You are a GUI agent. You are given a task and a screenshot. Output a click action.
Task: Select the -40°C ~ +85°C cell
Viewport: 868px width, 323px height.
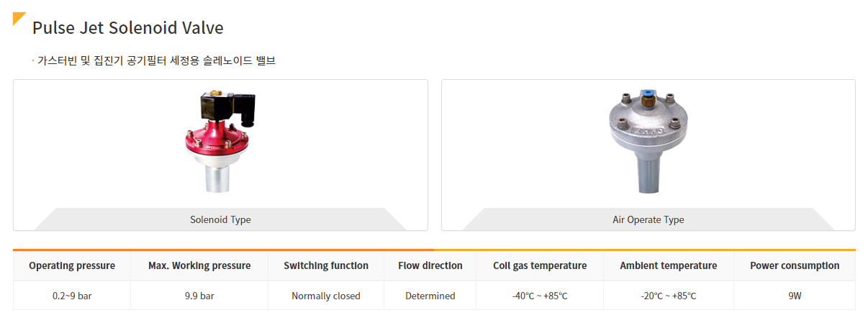point(540,296)
